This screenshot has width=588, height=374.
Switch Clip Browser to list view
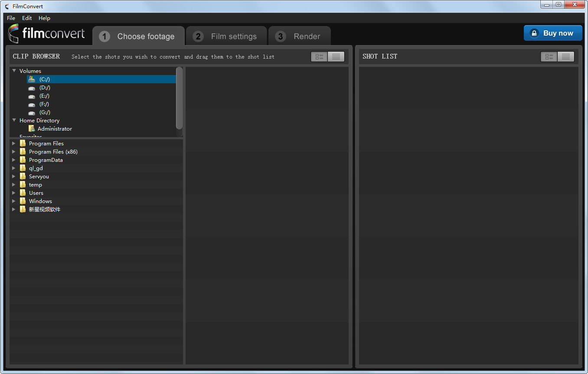(x=336, y=56)
